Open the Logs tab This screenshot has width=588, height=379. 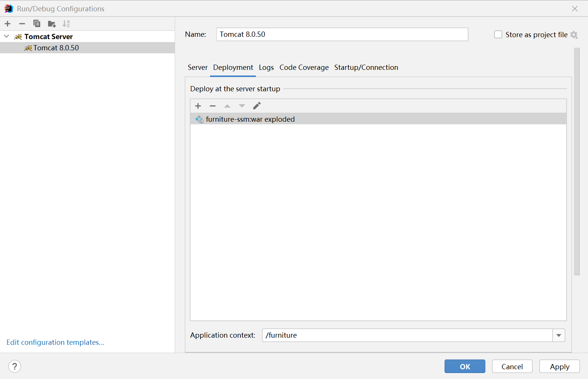coord(266,68)
